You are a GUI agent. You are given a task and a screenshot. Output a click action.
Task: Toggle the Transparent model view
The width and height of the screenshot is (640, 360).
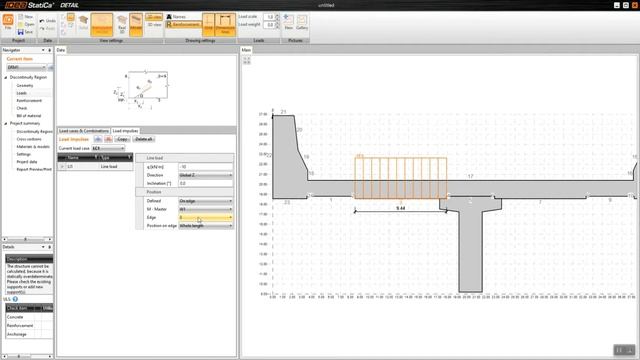point(102,24)
